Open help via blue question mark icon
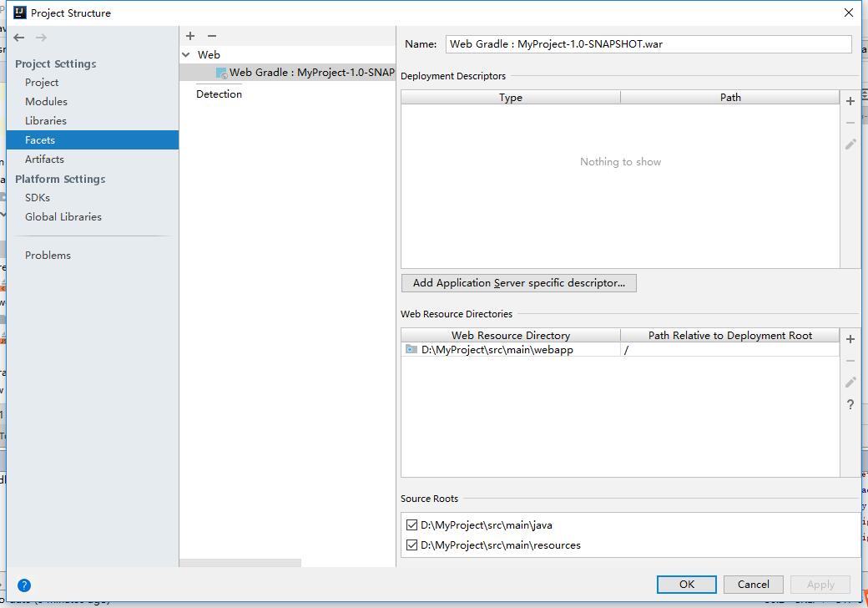This screenshot has width=868, height=608. (x=24, y=585)
